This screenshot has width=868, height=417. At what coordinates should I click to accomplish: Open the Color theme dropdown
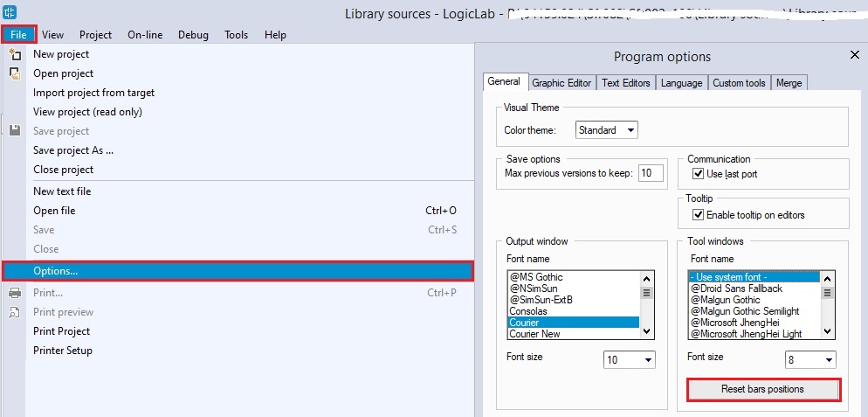pyautogui.click(x=607, y=130)
